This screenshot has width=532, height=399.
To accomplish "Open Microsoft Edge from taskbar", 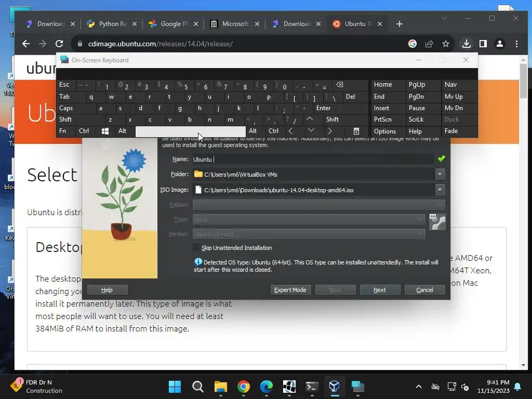I will [267, 387].
